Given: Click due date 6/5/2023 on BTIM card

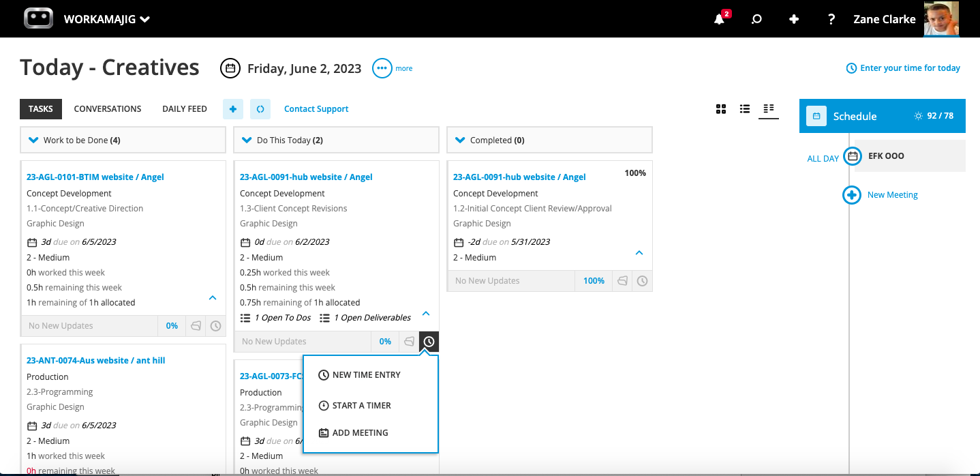Looking at the screenshot, I should pos(99,242).
